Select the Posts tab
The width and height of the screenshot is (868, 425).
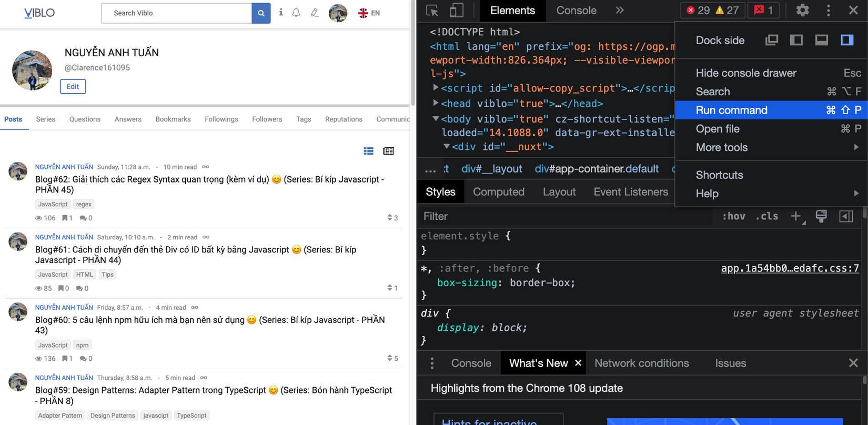tap(13, 119)
